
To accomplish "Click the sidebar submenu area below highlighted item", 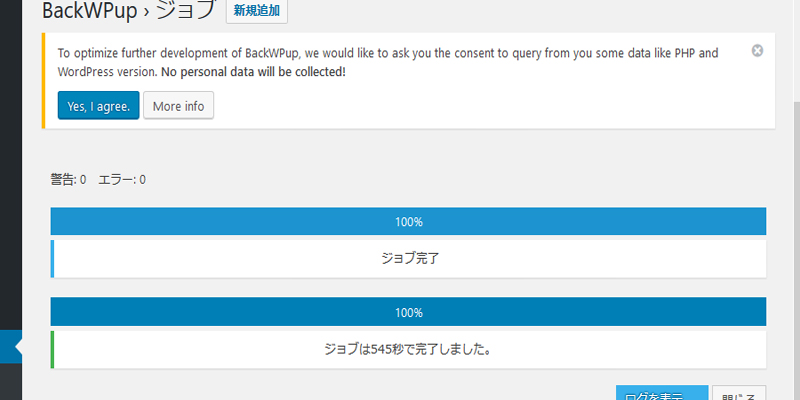I will (11, 381).
